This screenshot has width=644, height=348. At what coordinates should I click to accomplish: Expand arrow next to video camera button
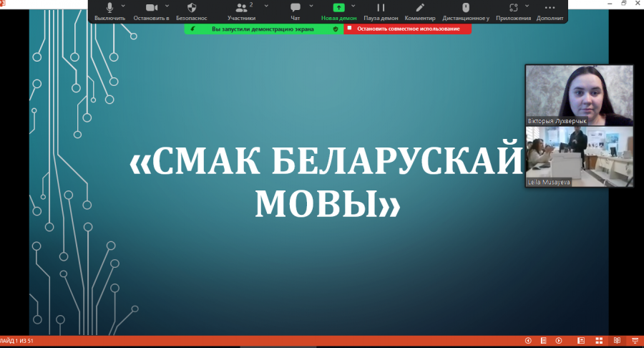(167, 6)
